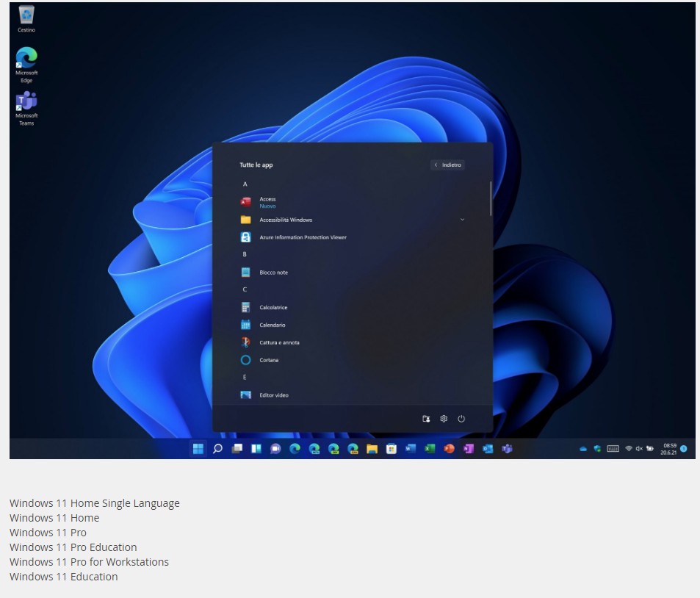Click the app list scrollbar thumb
The height and width of the screenshot is (598, 700).
(x=491, y=199)
